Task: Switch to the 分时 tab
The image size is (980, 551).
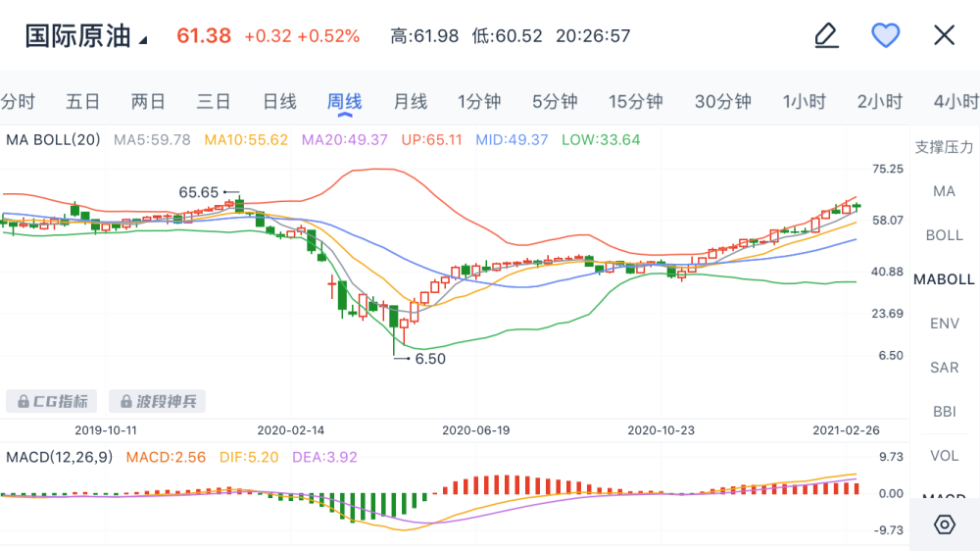Action: coord(18,101)
